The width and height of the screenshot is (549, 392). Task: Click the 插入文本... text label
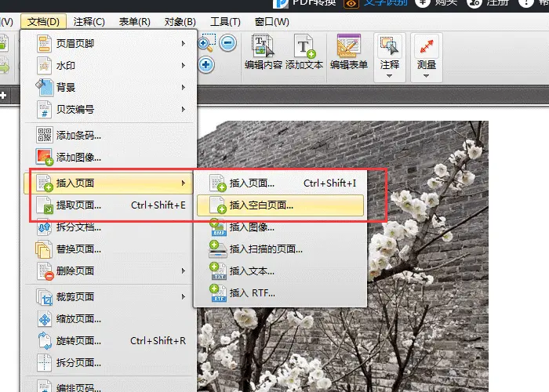[x=252, y=271]
